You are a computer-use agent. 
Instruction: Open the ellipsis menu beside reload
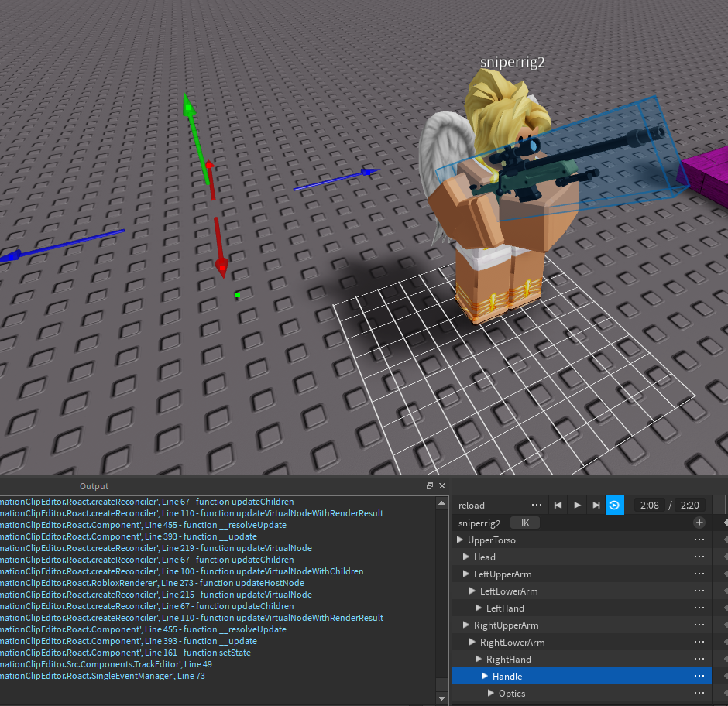coord(537,505)
